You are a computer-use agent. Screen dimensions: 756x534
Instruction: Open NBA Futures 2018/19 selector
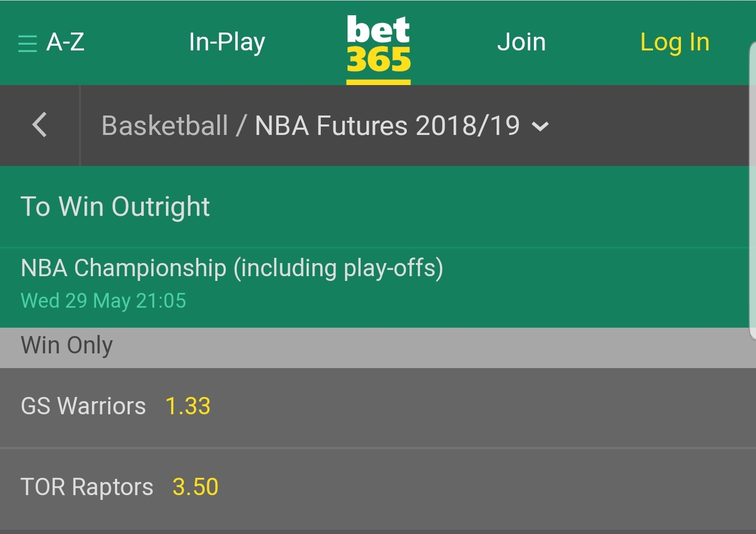pyautogui.click(x=387, y=126)
